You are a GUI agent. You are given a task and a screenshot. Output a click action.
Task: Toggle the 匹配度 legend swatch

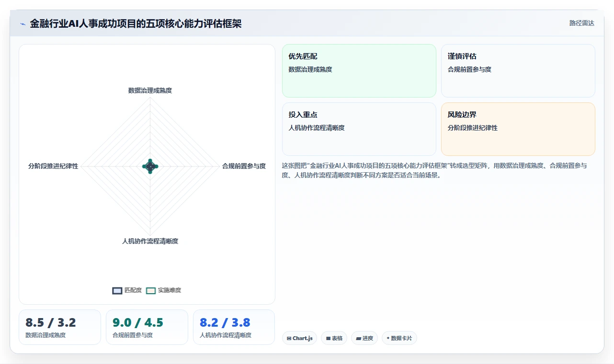pos(117,290)
